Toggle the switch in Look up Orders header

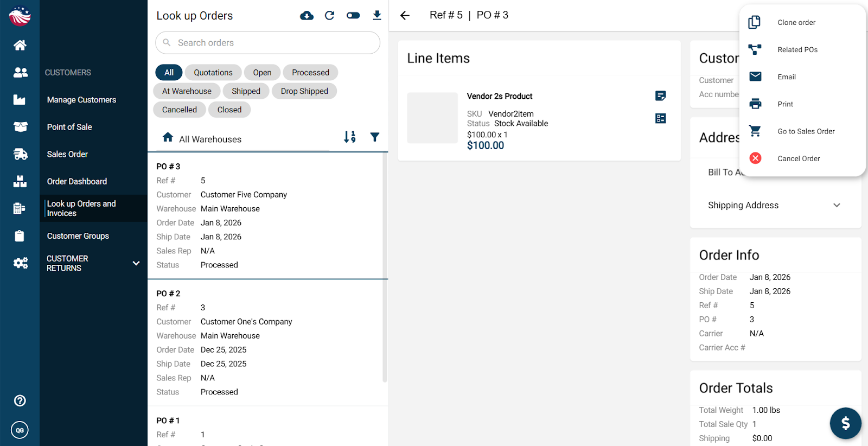pyautogui.click(x=353, y=15)
